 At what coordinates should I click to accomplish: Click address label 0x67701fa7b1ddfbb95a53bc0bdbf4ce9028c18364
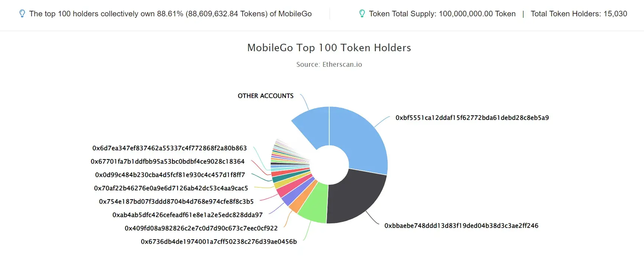[168, 161]
